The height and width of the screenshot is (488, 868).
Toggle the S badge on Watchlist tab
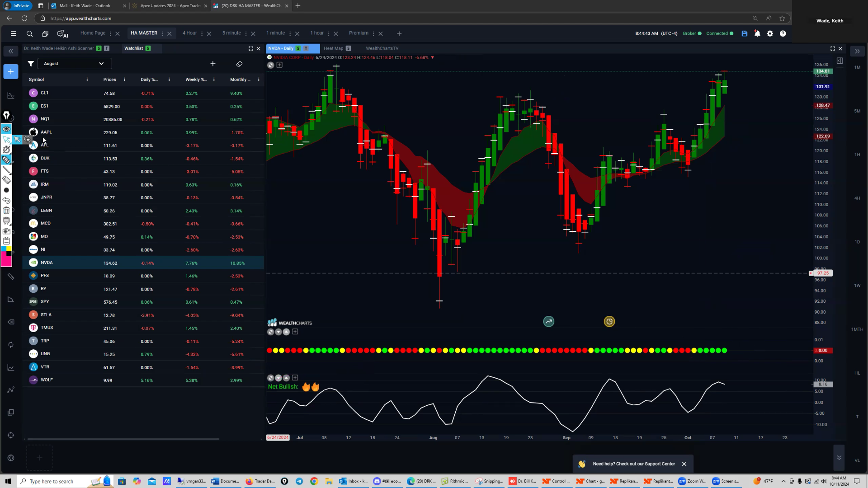point(148,48)
